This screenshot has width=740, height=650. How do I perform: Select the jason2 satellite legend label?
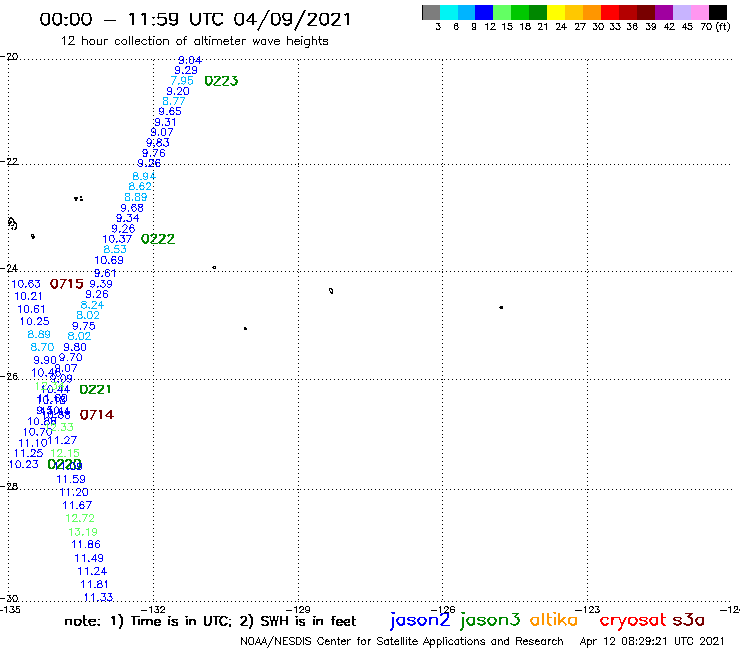(x=420, y=620)
